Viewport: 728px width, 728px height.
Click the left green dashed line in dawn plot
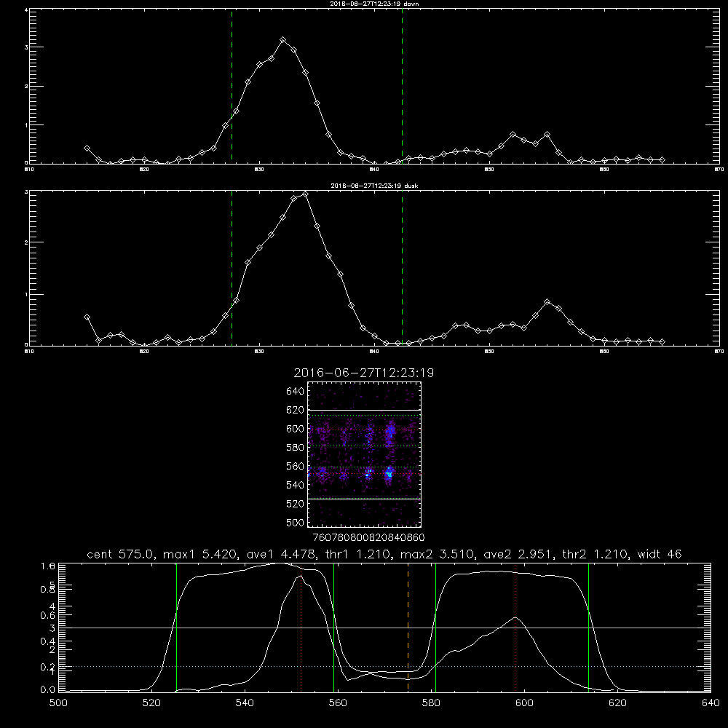point(232,86)
